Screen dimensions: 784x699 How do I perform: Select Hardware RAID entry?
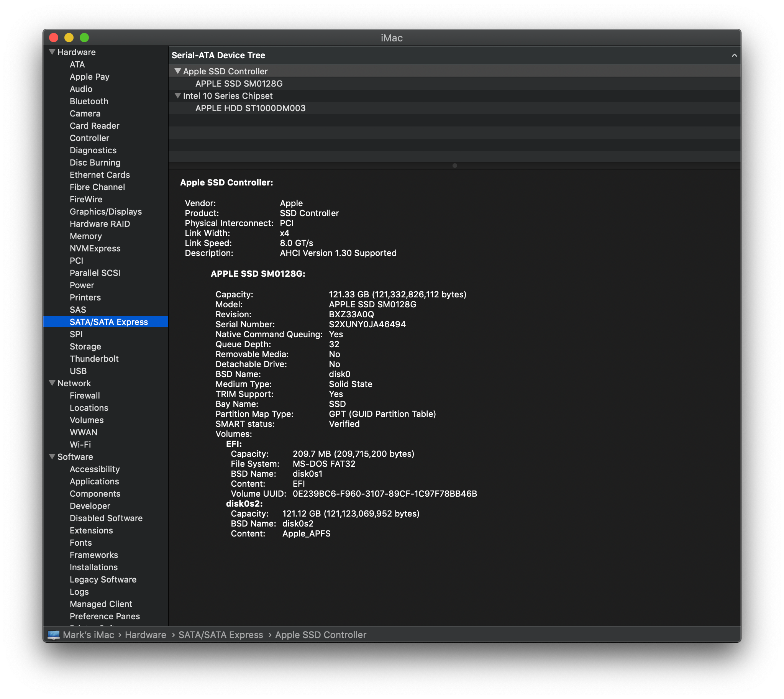click(x=100, y=224)
